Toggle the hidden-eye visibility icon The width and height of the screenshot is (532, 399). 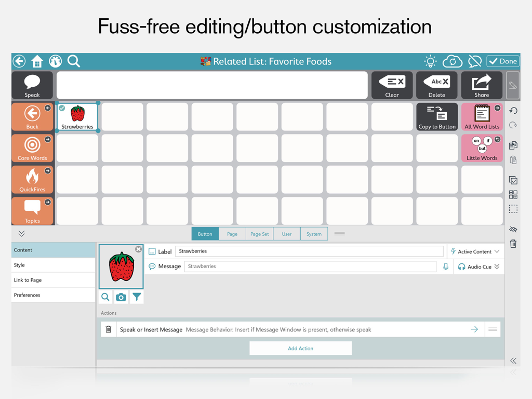click(x=513, y=229)
